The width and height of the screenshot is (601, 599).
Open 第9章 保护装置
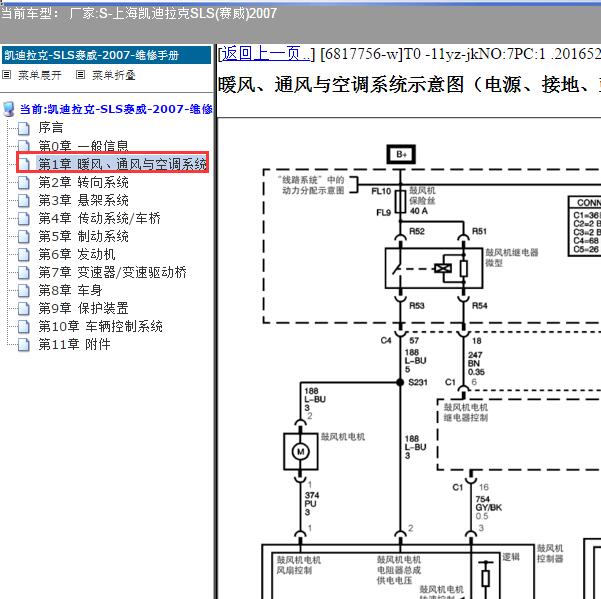click(83, 308)
